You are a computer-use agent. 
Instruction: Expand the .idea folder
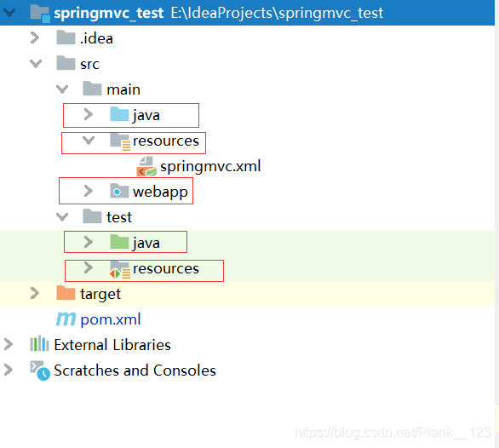click(35, 37)
